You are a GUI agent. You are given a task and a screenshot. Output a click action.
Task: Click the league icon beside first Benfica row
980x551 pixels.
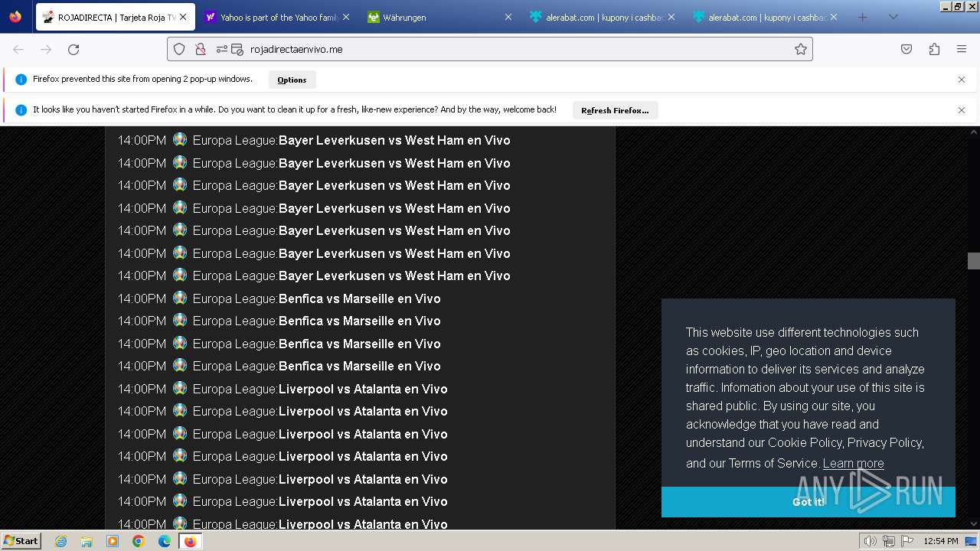click(180, 298)
